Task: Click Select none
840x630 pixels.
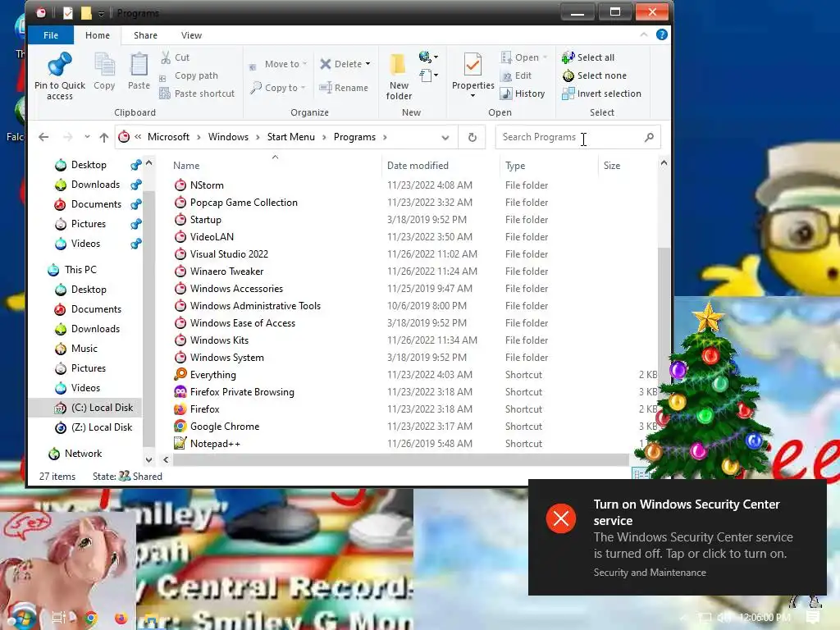Action: [x=594, y=75]
